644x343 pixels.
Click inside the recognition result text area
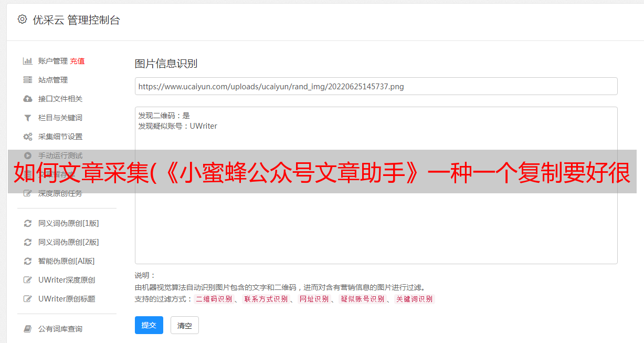coord(376,185)
